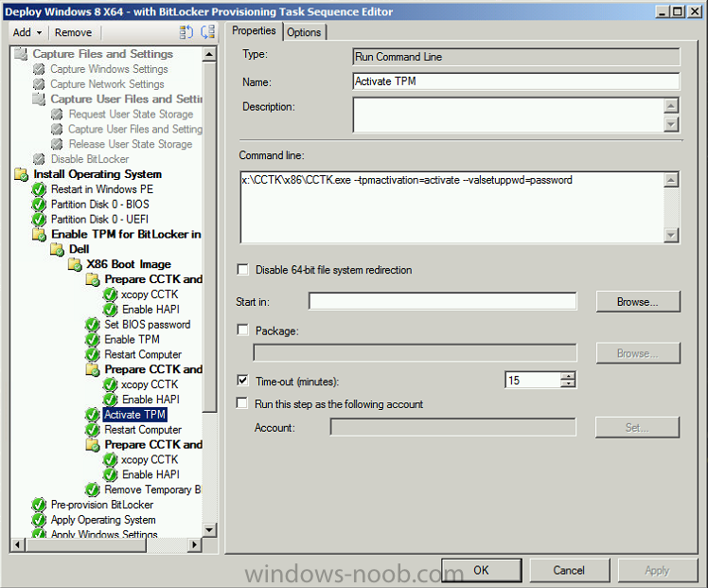Click the disabled icon beside Request User State Storage

point(57,115)
